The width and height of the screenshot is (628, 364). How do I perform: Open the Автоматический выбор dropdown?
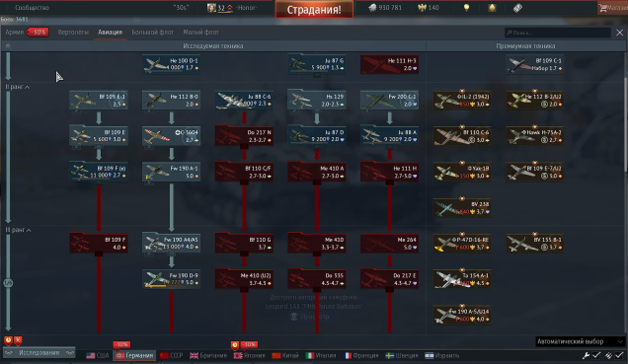pyautogui.click(x=580, y=341)
